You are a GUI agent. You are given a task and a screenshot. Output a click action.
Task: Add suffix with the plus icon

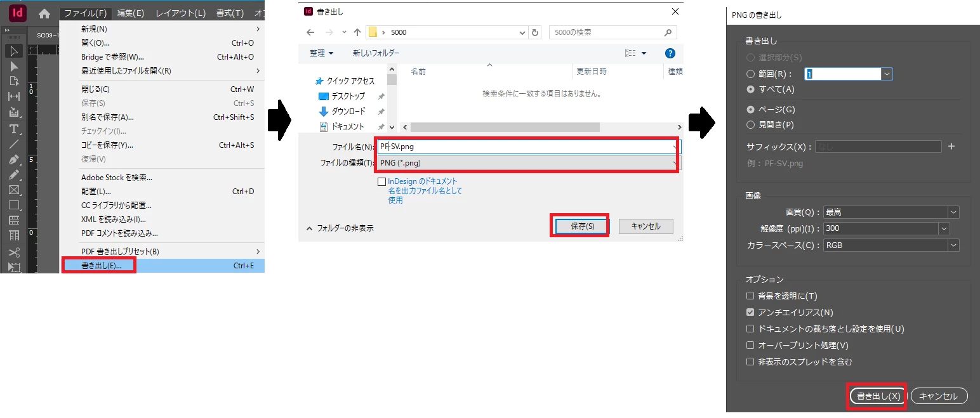(x=951, y=147)
